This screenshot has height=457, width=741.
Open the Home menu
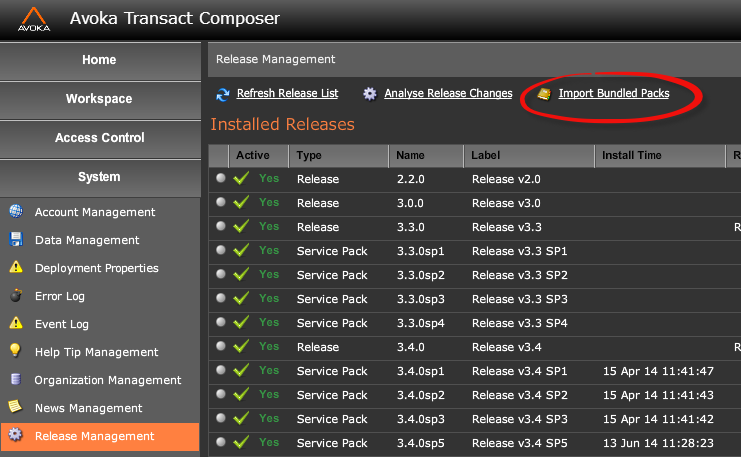pos(100,60)
